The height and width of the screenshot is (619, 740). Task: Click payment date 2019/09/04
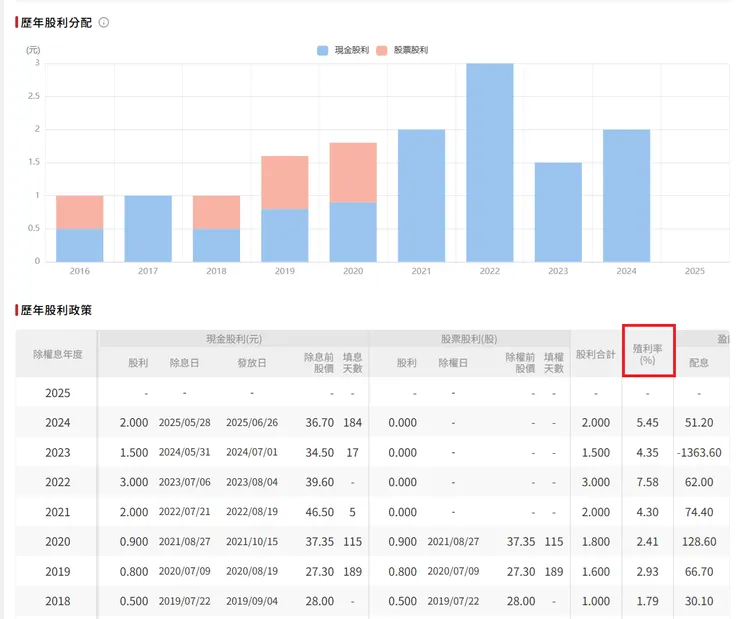click(x=252, y=601)
